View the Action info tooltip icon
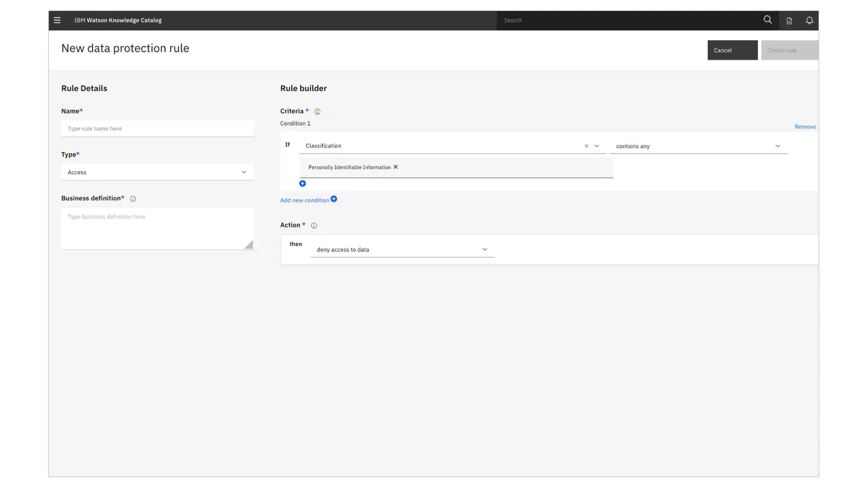 [313, 226]
